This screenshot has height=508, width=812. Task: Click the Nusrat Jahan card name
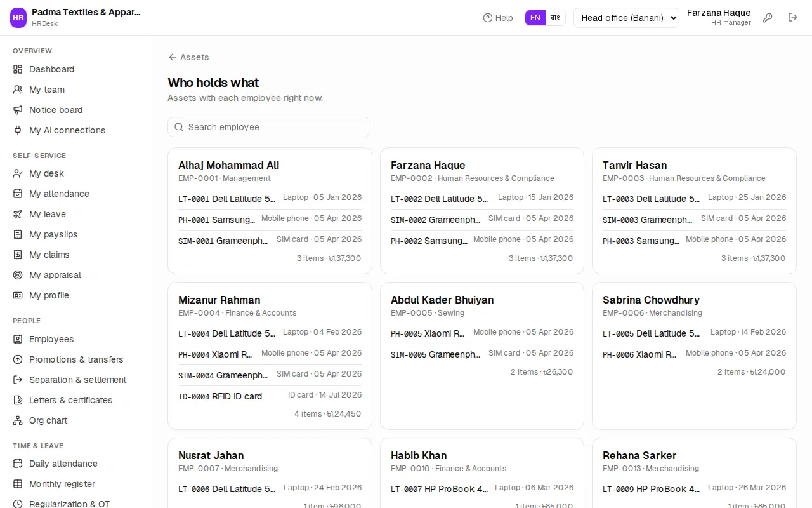click(211, 455)
